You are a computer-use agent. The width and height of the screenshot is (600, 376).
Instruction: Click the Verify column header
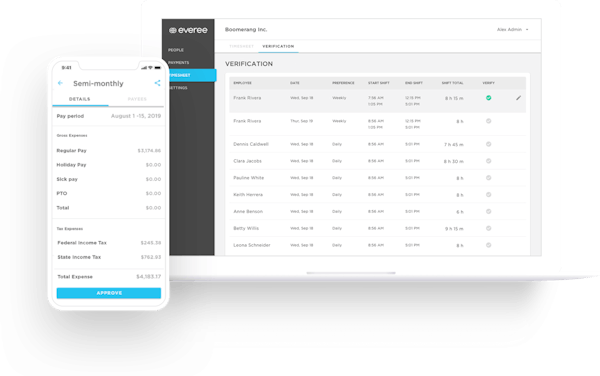point(489,83)
